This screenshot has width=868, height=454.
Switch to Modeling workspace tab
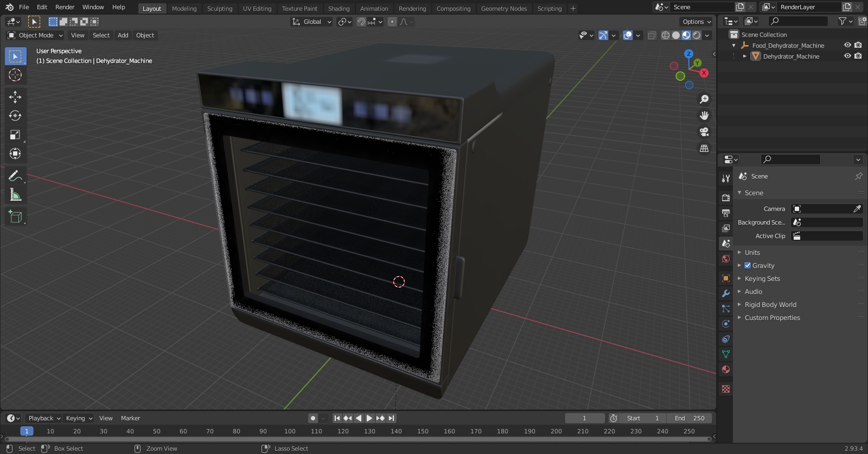(184, 9)
